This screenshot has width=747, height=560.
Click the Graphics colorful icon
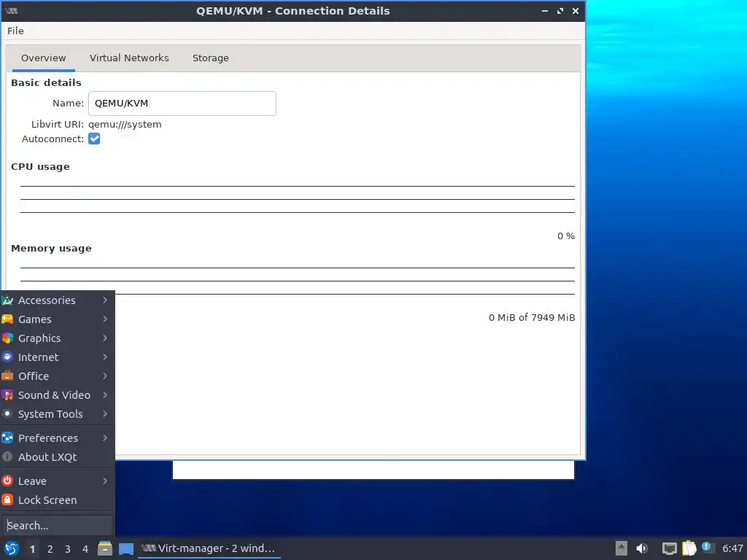click(x=7, y=338)
